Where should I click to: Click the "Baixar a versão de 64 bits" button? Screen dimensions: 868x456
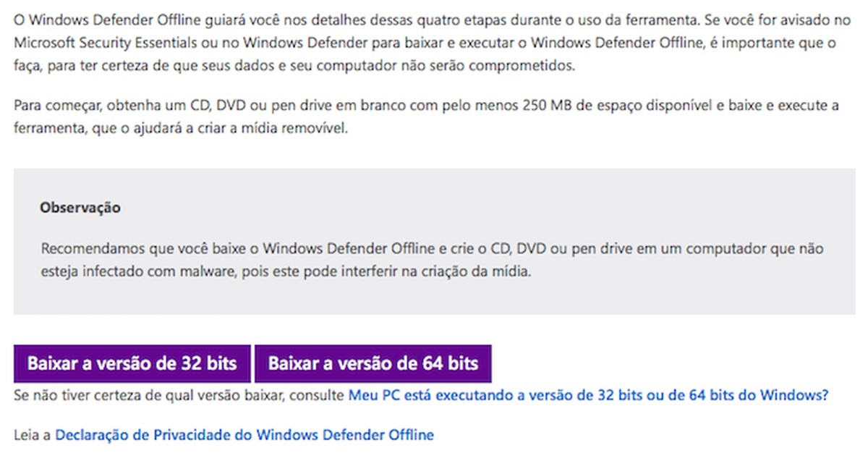(373, 363)
